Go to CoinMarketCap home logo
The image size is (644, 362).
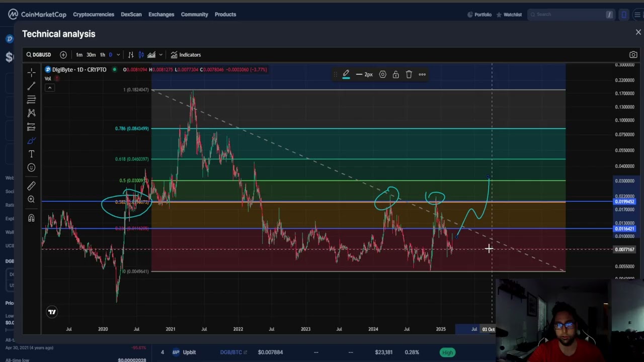tap(37, 14)
